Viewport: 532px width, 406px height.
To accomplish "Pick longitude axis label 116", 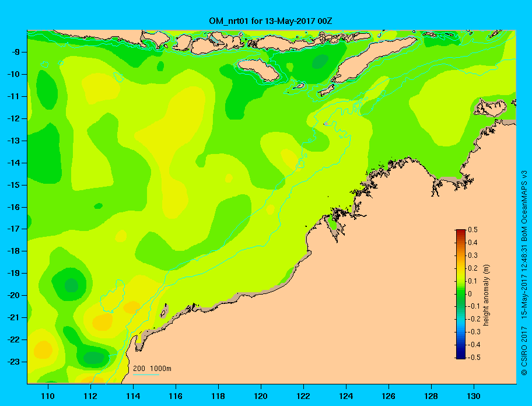I will [176, 396].
